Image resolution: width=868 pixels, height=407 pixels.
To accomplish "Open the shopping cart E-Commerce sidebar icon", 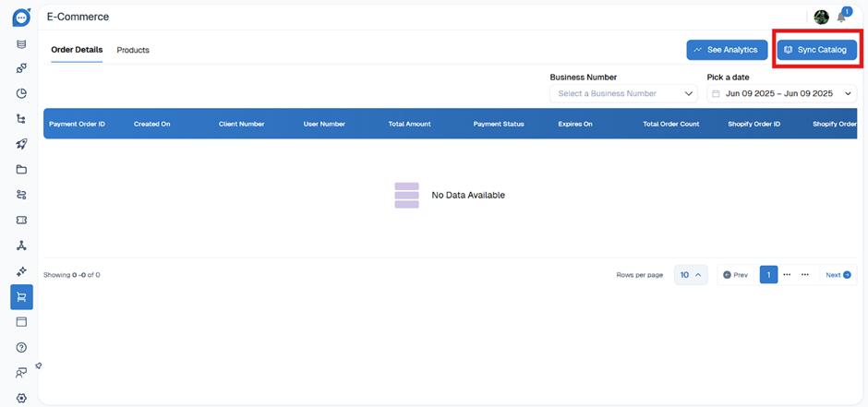I will tap(21, 296).
